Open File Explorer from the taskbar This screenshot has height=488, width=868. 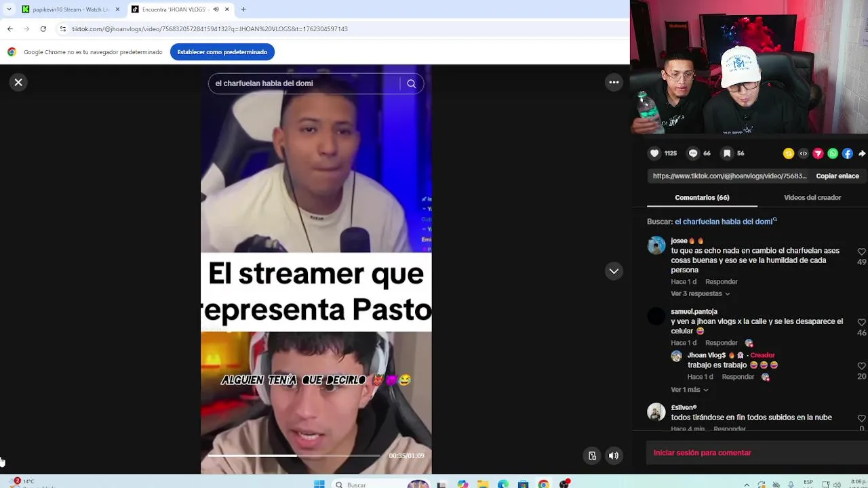tap(482, 484)
